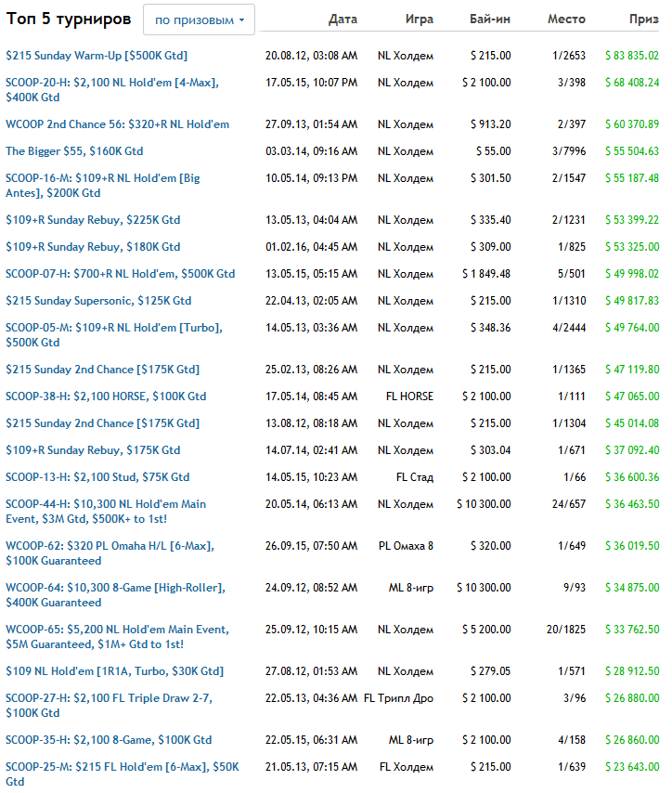The image size is (672, 793).
Task: Open $215 Sunday Supersonic, $125K Gtd
Action: [98, 302]
